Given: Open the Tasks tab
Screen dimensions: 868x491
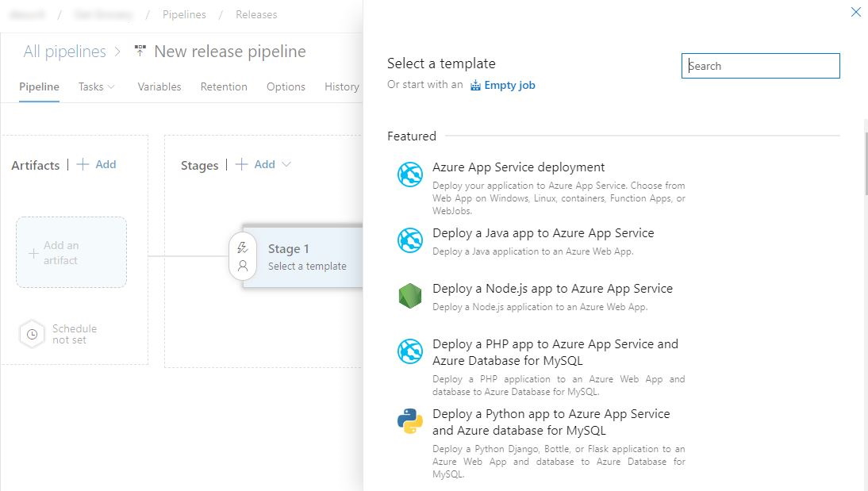Looking at the screenshot, I should coord(90,86).
